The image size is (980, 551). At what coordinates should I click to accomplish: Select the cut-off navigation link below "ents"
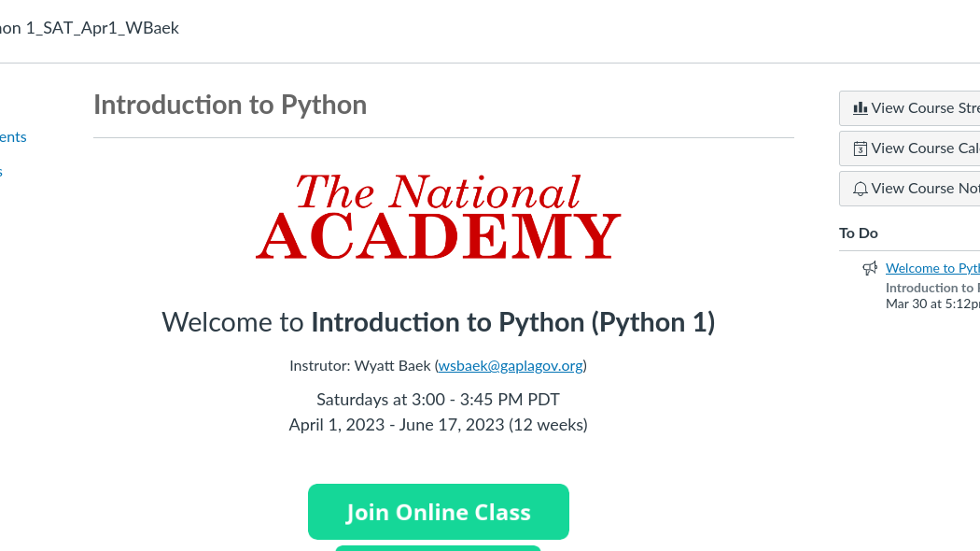[2, 172]
